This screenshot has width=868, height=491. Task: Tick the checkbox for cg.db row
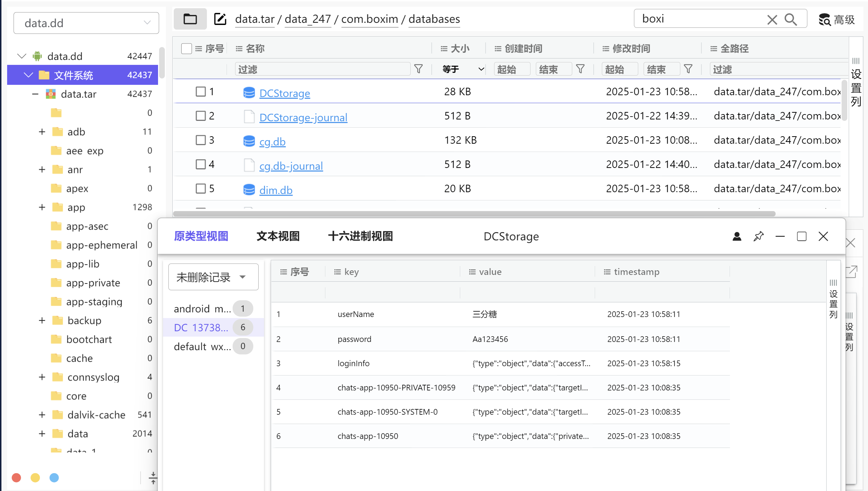tap(201, 140)
